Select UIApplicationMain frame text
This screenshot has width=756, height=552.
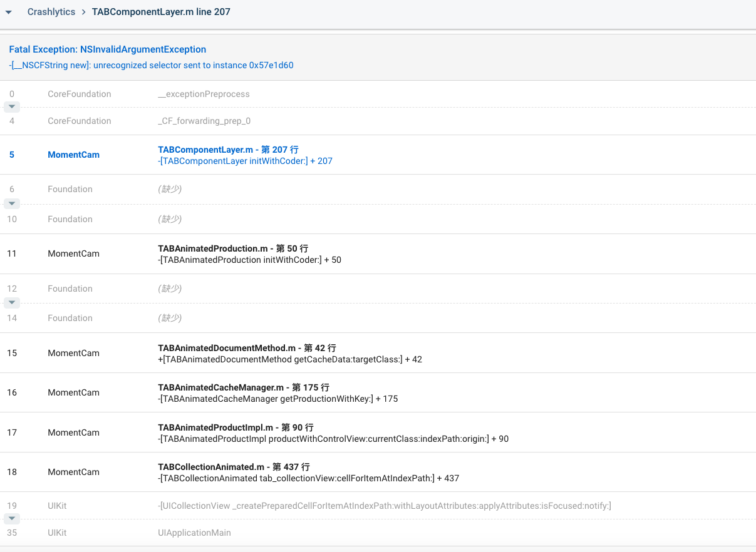[x=194, y=533]
